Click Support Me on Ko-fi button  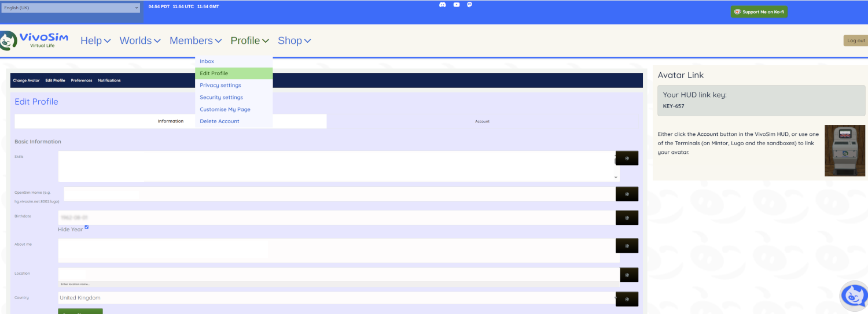(x=759, y=12)
